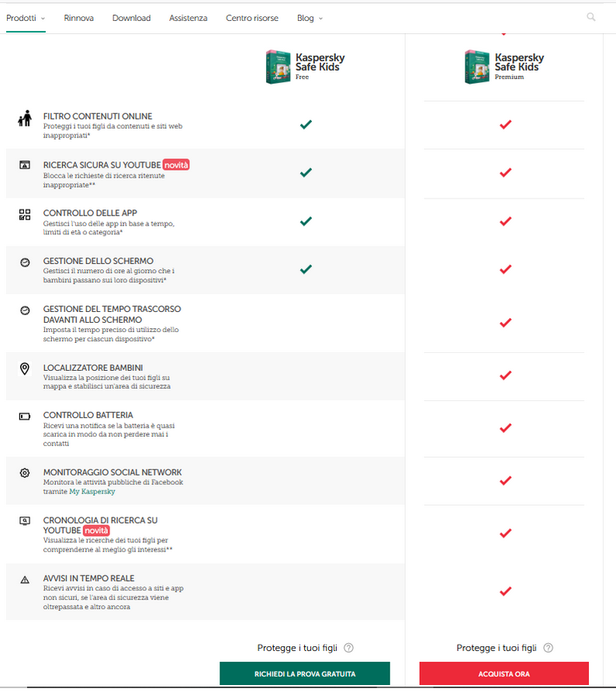Click Richiedi la Prova Gratuita button
The width and height of the screenshot is (616, 692).
point(305,673)
